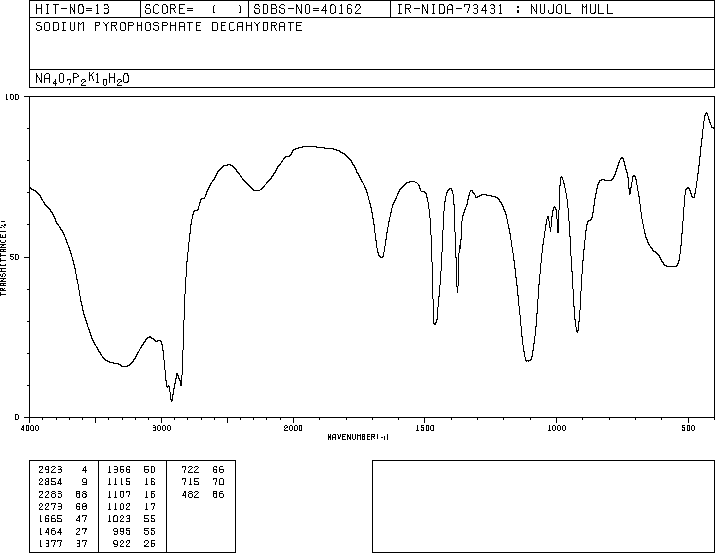Click the 1464 peak table entry
Viewport: 715px width, 553px height.
[x=63, y=532]
